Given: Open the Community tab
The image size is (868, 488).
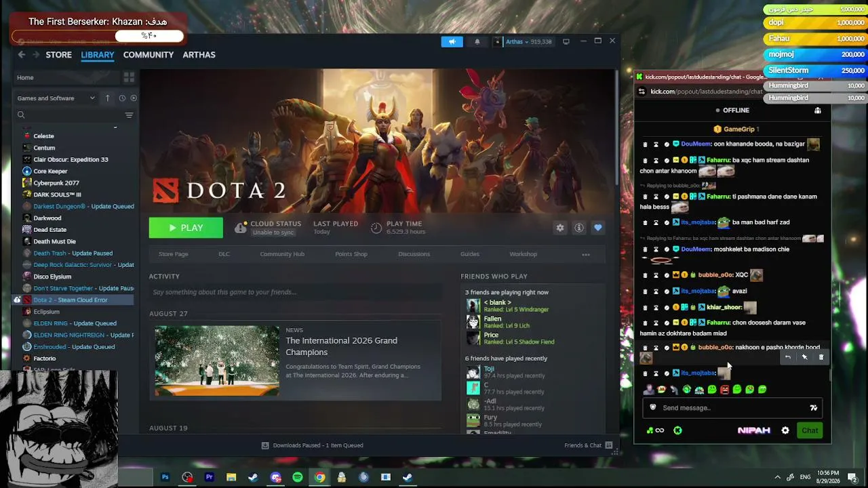Looking at the screenshot, I should point(149,55).
